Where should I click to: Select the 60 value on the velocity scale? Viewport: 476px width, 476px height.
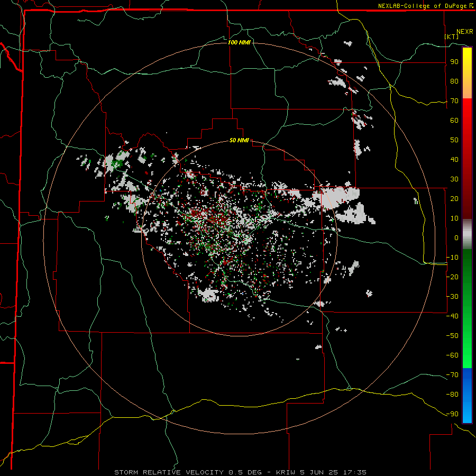tap(454, 121)
